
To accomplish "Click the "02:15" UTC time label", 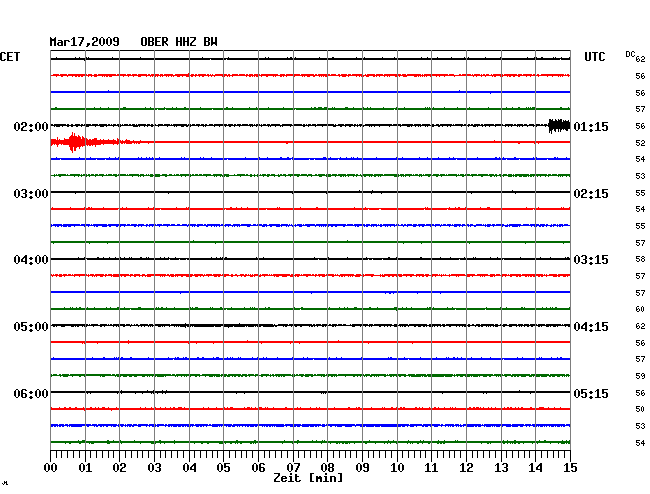I will [x=591, y=194].
